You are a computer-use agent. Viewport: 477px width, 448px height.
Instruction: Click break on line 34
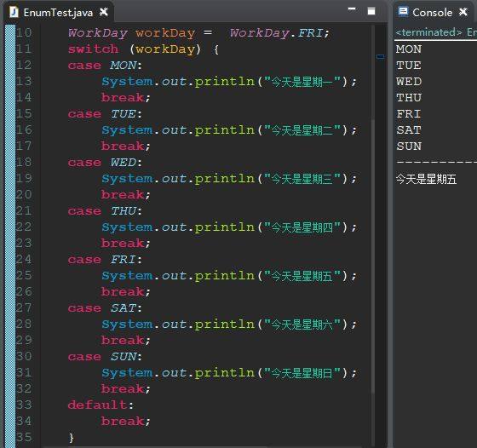(124, 421)
